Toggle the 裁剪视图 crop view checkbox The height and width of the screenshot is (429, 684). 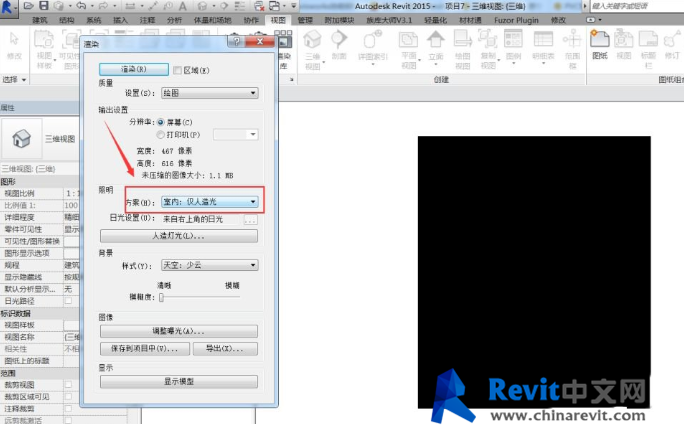68,384
